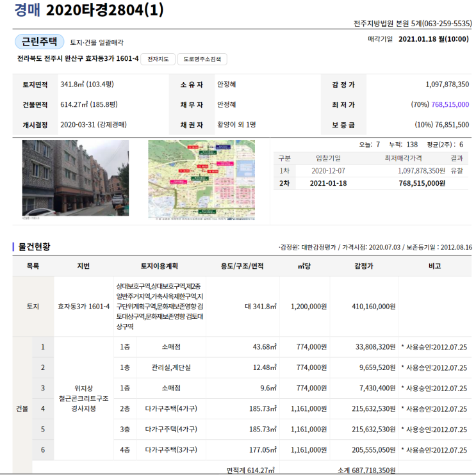476x475 pixels.
Task: Select case number 2020타경2804(1) title
Action: [x=104, y=10]
